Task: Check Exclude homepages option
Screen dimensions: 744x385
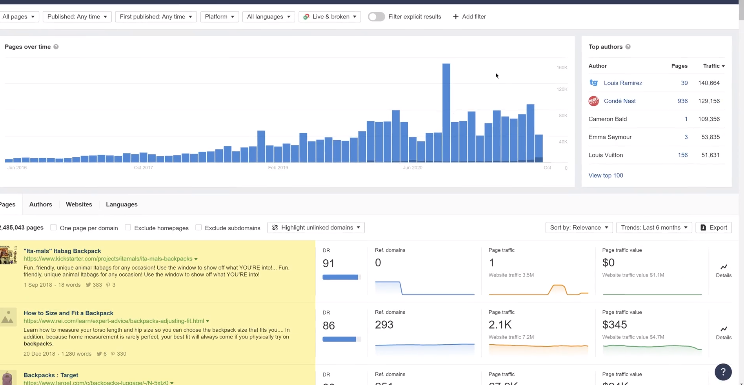Action: pos(128,227)
